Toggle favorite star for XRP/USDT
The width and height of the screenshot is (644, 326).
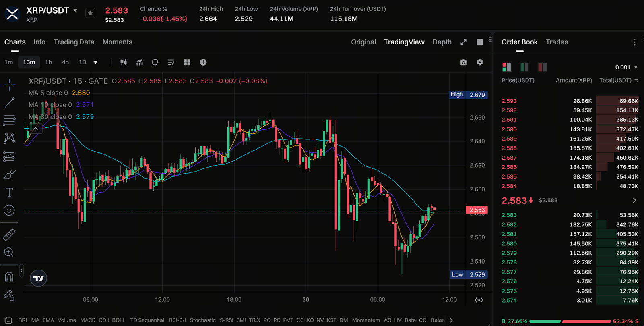tap(90, 13)
